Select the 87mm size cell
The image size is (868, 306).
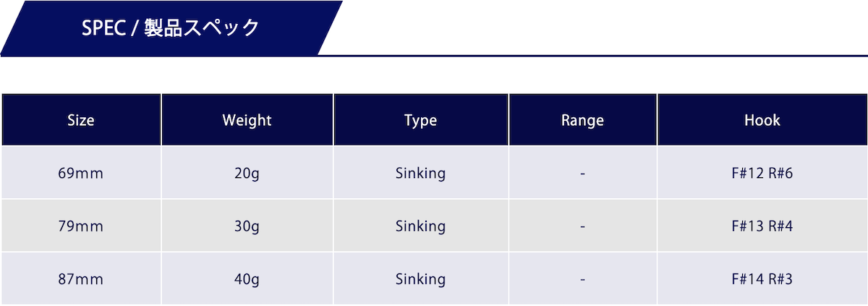81,279
